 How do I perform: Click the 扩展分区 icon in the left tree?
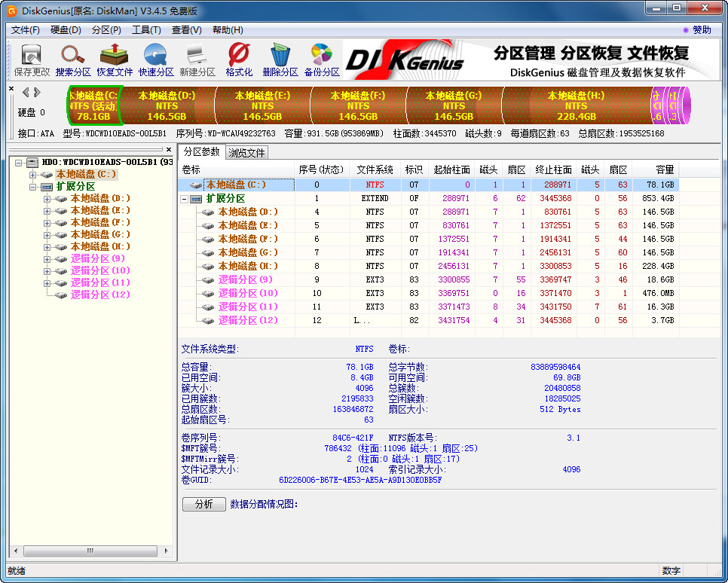pos(47,187)
